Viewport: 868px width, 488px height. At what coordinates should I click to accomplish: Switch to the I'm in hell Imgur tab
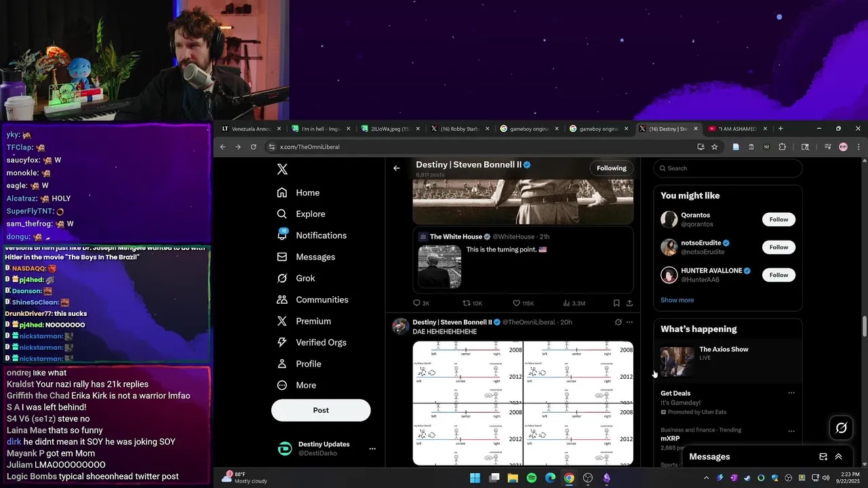pos(321,129)
